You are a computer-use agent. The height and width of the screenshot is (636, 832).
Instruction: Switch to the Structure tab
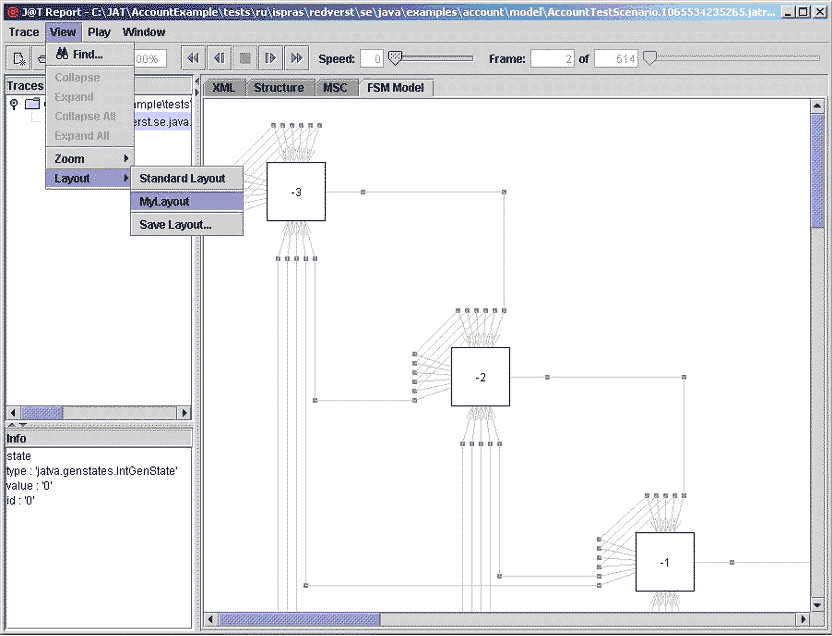coord(278,88)
